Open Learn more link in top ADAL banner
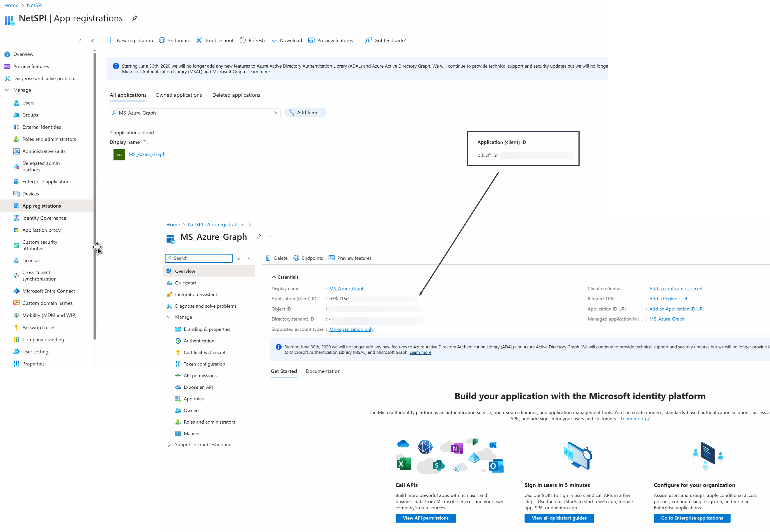The width and height of the screenshot is (770, 532). coord(258,72)
